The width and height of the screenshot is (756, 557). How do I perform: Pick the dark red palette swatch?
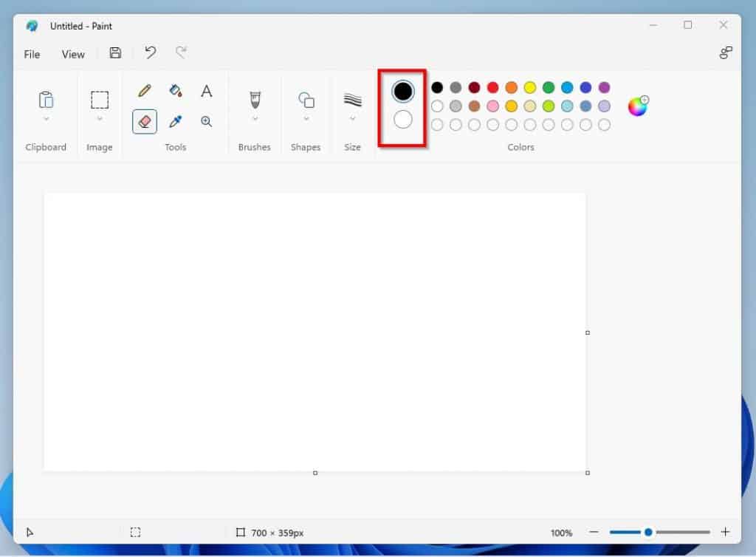pos(474,87)
